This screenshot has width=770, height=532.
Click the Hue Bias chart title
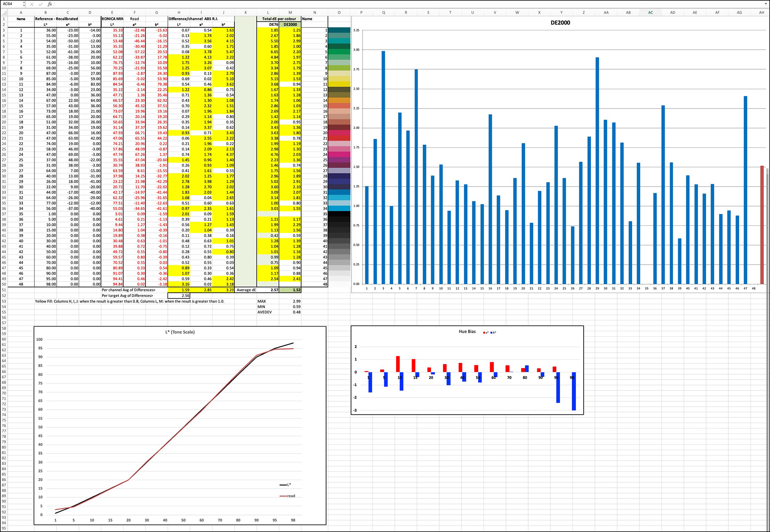(x=467, y=332)
